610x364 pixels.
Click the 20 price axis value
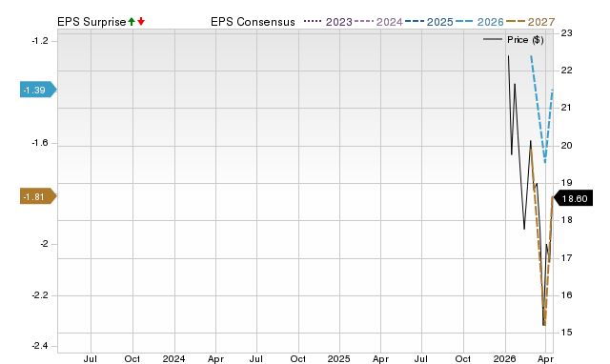pyautogui.click(x=567, y=146)
